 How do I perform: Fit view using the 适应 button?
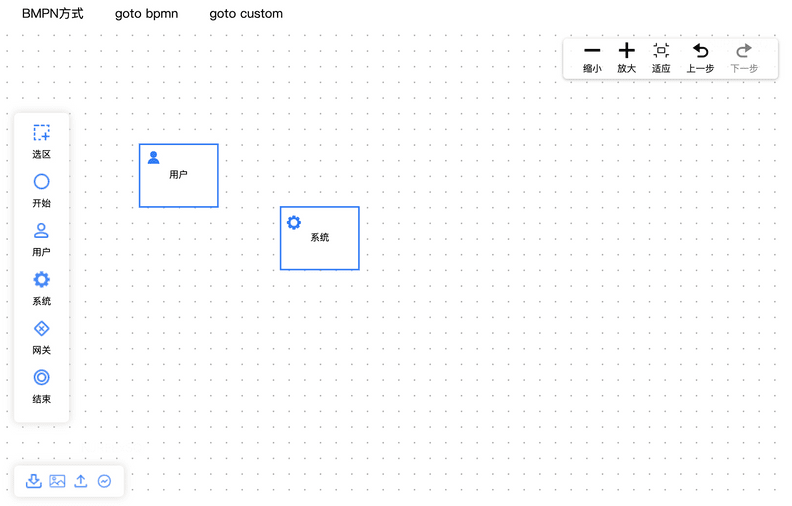point(661,59)
